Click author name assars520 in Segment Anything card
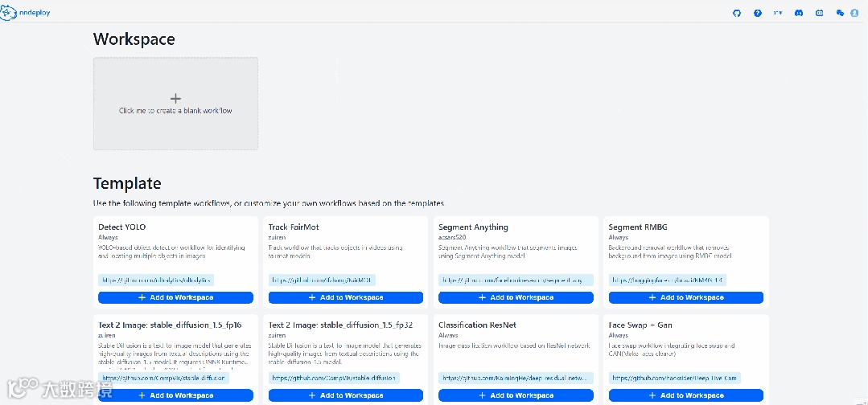Image resolution: width=868 pixels, height=405 pixels. pyautogui.click(x=452, y=237)
